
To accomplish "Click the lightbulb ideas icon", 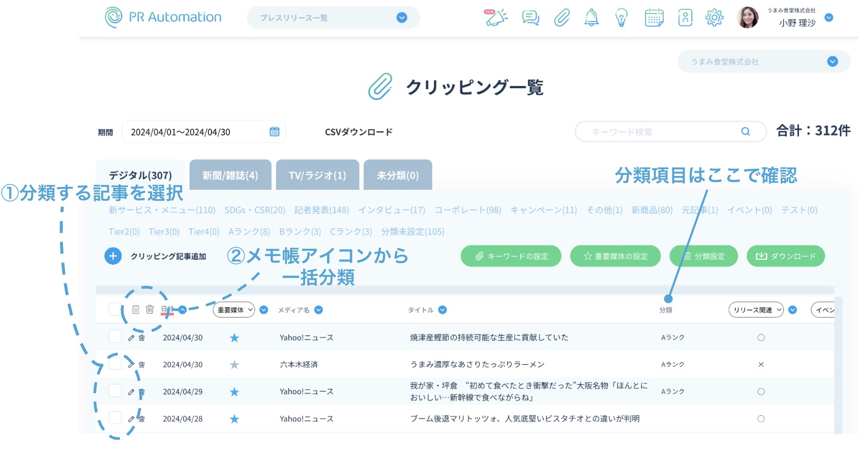I will pos(621,18).
